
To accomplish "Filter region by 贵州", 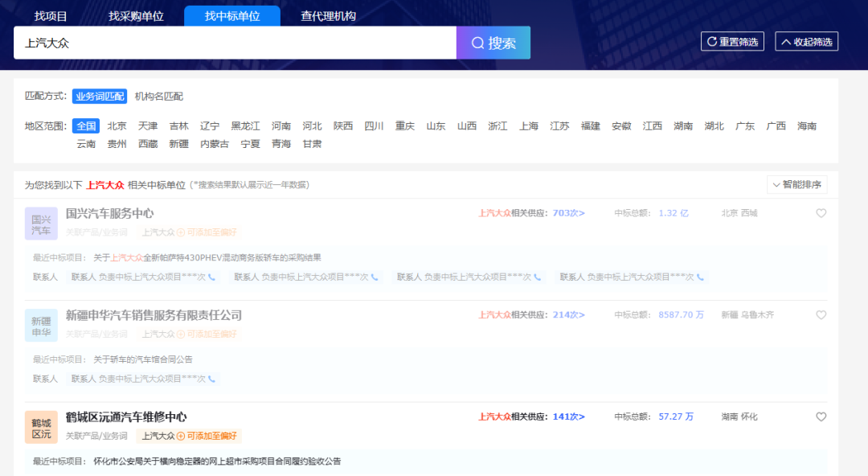I will click(117, 144).
